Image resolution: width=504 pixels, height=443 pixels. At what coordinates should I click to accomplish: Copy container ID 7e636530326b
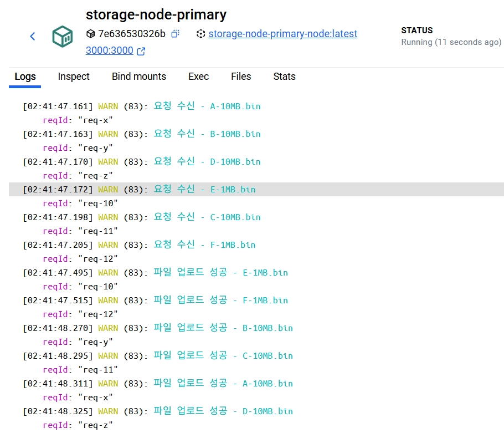pyautogui.click(x=175, y=33)
